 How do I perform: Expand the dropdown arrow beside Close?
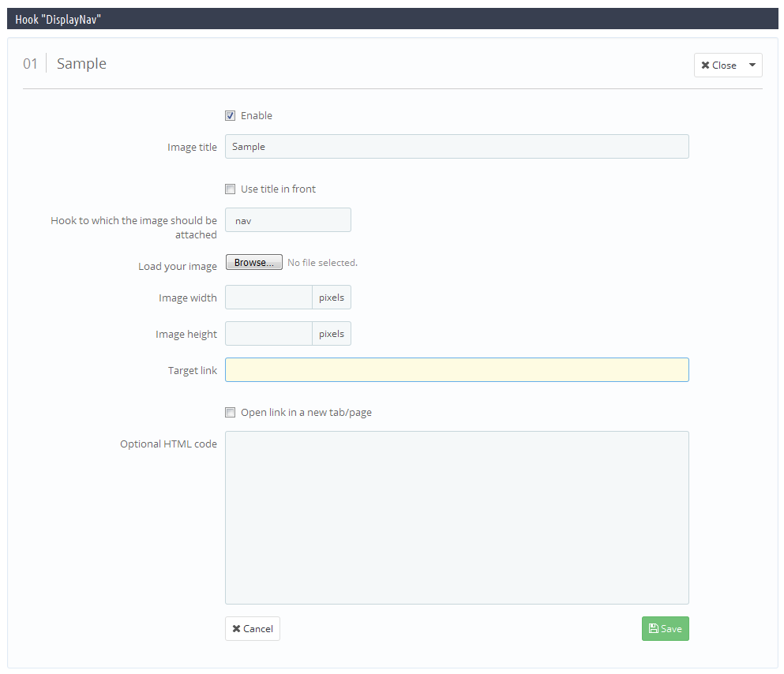(x=752, y=65)
